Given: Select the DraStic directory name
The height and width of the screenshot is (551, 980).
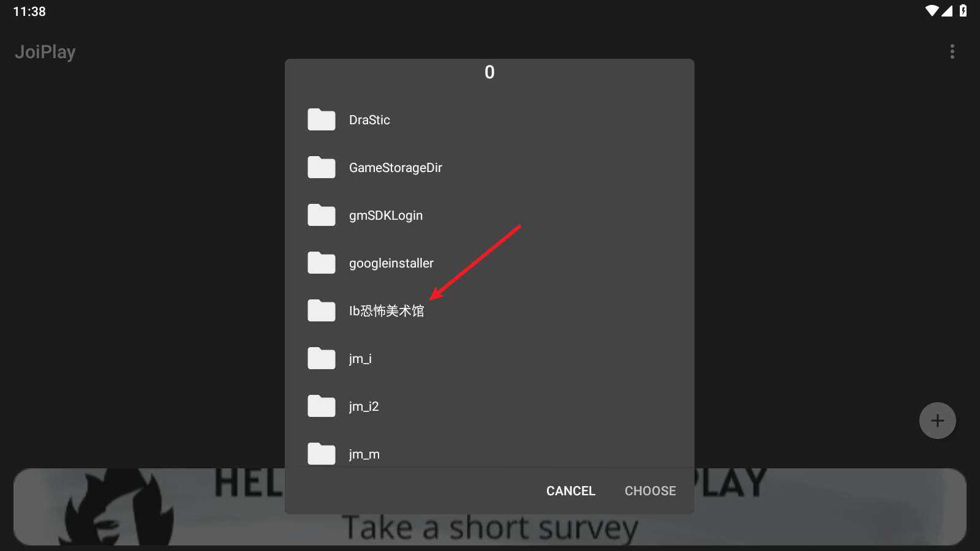Looking at the screenshot, I should tap(369, 120).
